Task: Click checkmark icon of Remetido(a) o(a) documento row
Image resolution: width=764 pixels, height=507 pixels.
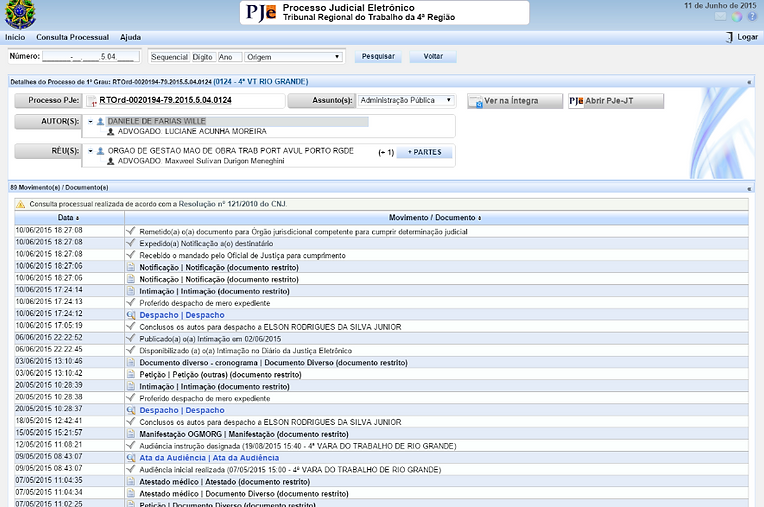Action: pos(131,231)
